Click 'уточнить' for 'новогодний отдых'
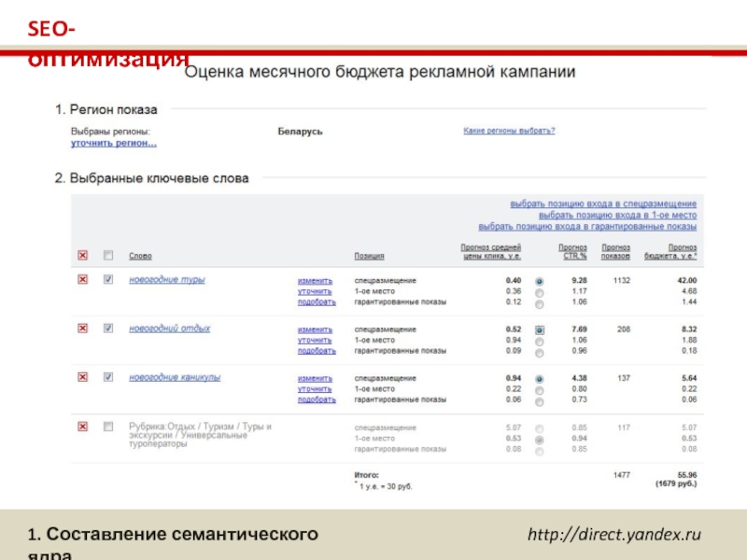This screenshot has width=747, height=560. pyautogui.click(x=315, y=340)
